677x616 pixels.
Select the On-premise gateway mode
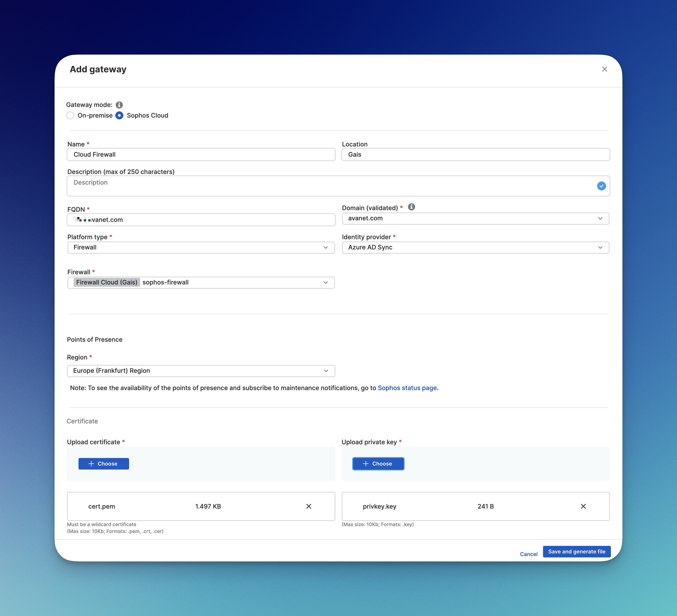click(x=70, y=116)
